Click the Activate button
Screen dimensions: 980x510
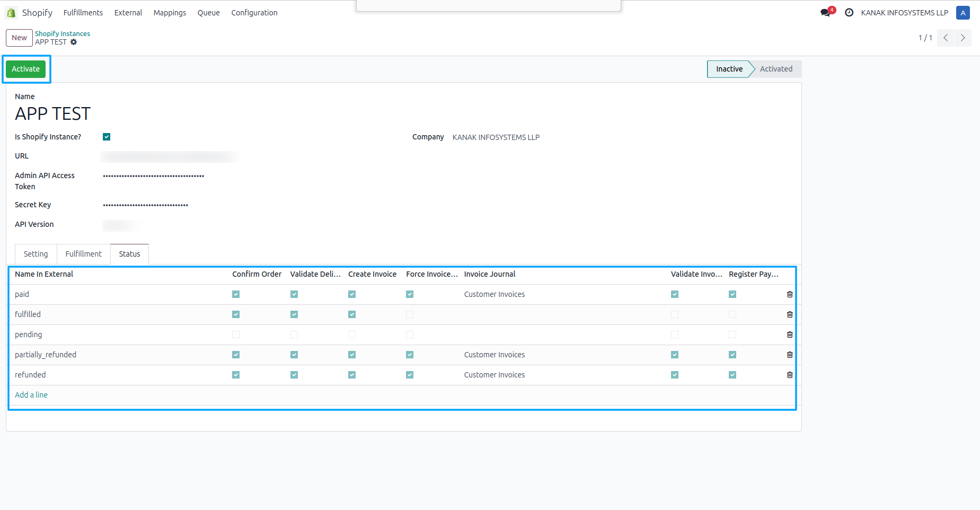click(25, 69)
